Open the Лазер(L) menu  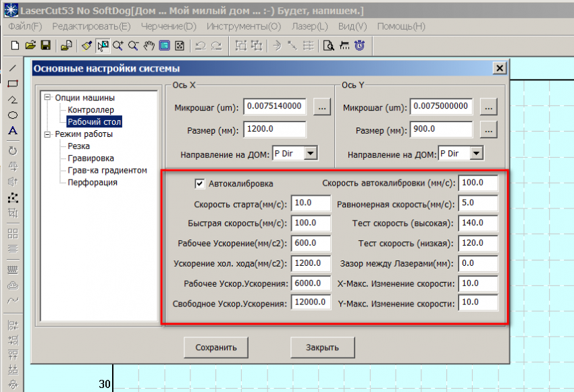coord(310,26)
